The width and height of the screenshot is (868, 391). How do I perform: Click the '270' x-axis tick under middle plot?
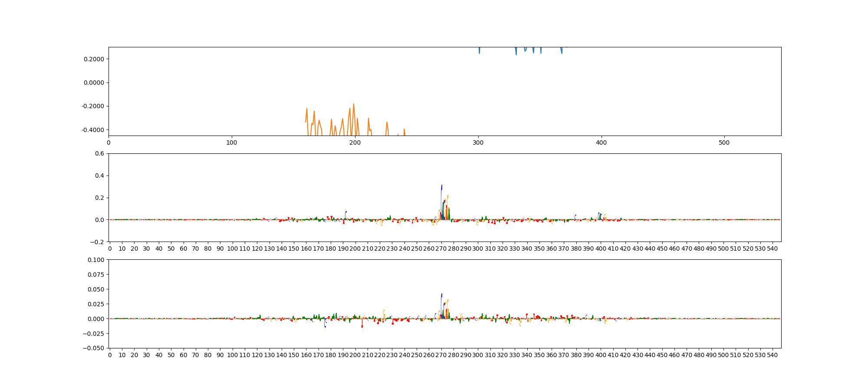pos(441,249)
